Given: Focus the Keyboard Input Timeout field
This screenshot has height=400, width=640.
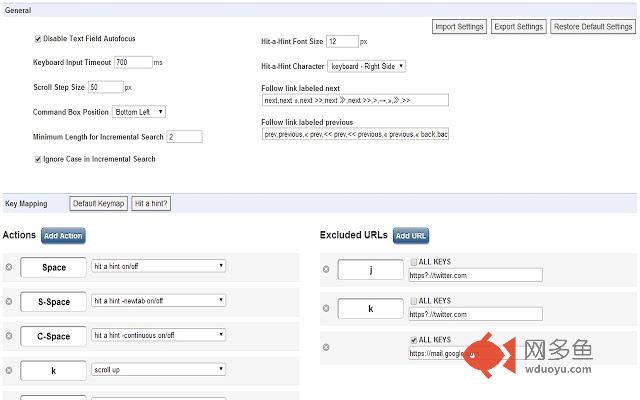Looking at the screenshot, I should pyautogui.click(x=133, y=62).
